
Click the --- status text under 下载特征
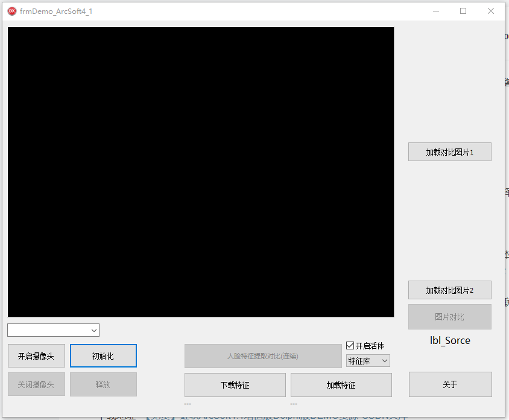[188, 403]
